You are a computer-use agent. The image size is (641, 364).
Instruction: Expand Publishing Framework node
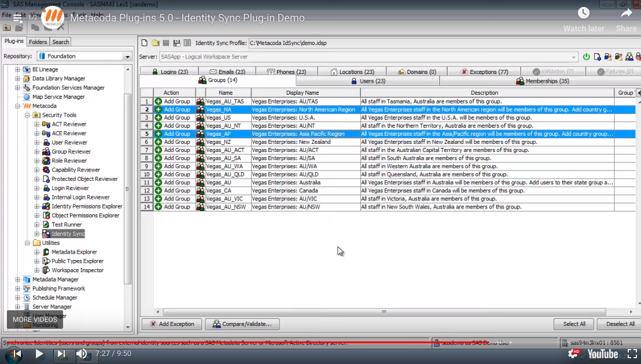[17, 288]
